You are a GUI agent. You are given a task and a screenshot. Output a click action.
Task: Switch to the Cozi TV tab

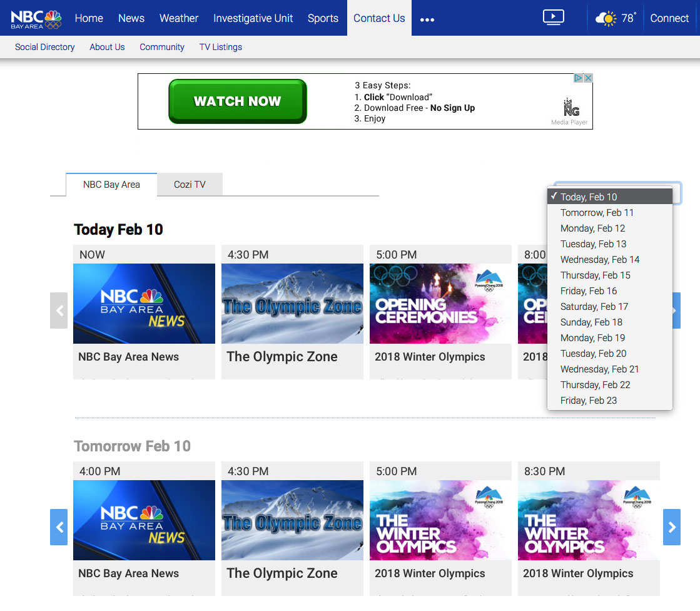click(x=190, y=185)
